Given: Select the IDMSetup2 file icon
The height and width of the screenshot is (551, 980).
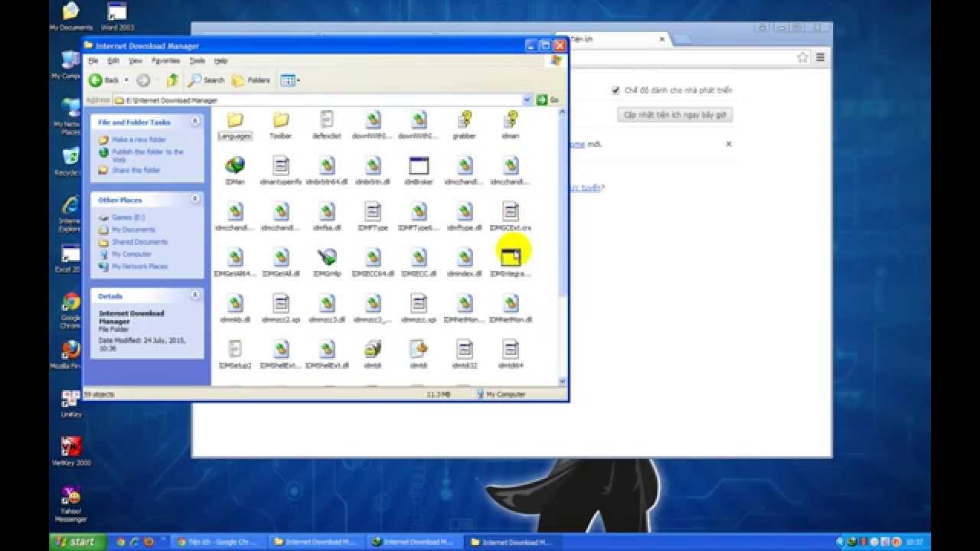Looking at the screenshot, I should (235, 349).
